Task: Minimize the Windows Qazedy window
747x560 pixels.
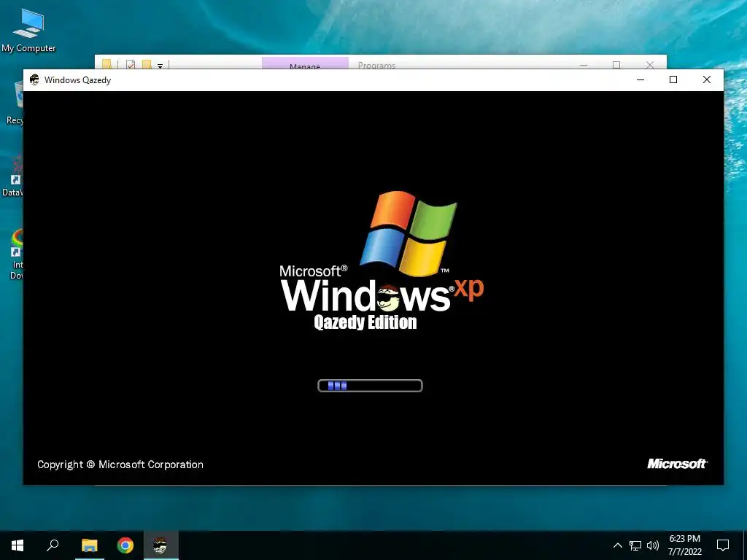Action: (640, 79)
